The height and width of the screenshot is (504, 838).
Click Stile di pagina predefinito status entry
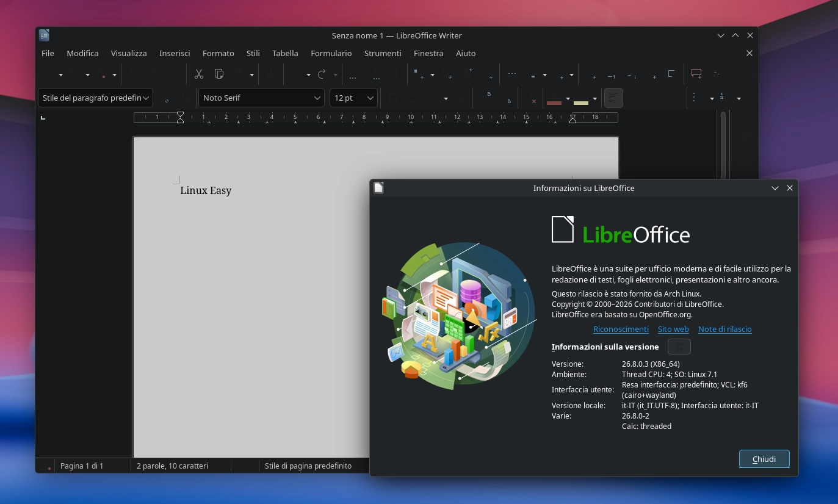point(308,466)
